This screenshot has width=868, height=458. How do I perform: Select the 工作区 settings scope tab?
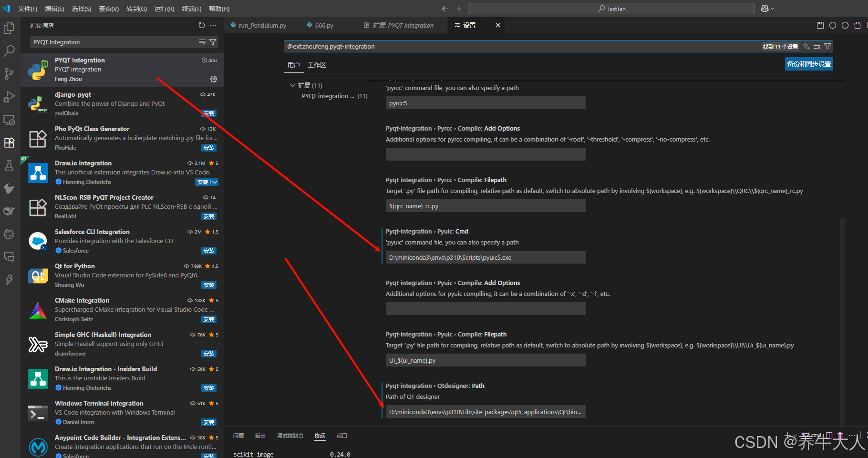317,65
